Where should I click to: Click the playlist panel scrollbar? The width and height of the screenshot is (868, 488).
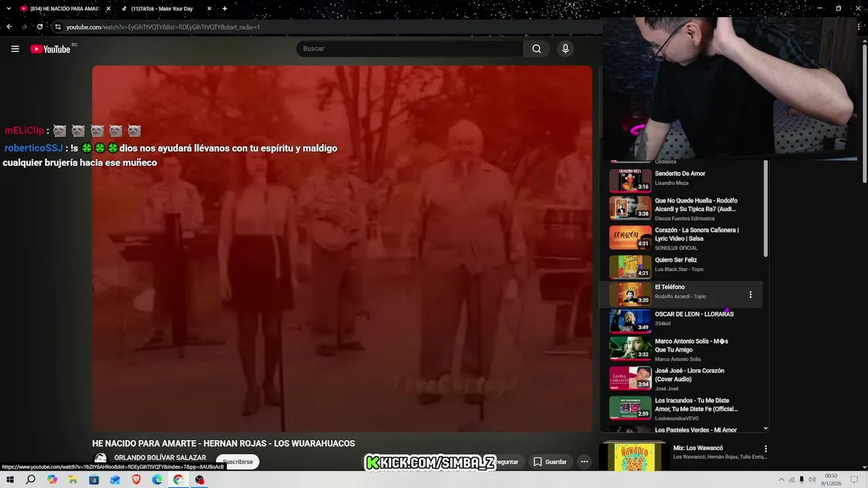(x=766, y=209)
